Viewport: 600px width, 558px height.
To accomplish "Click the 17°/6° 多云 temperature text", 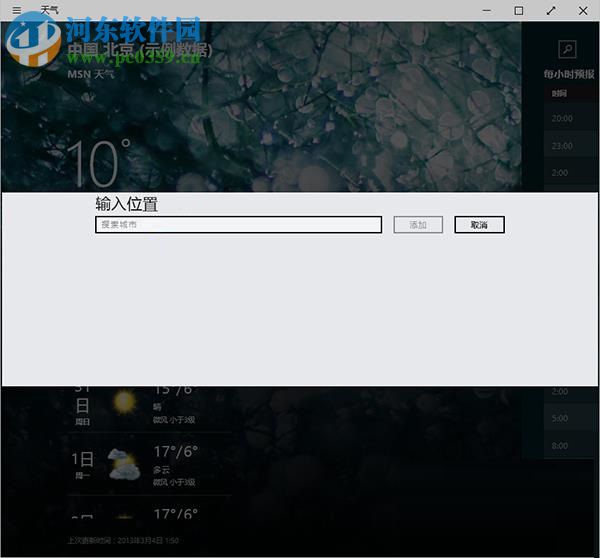I will click(x=176, y=452).
